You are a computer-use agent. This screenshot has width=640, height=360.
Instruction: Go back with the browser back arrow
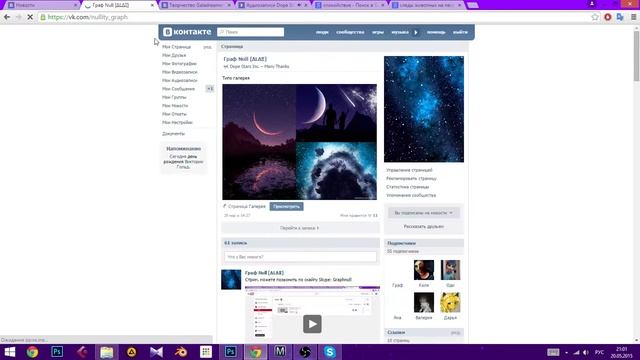pyautogui.click(x=7, y=17)
